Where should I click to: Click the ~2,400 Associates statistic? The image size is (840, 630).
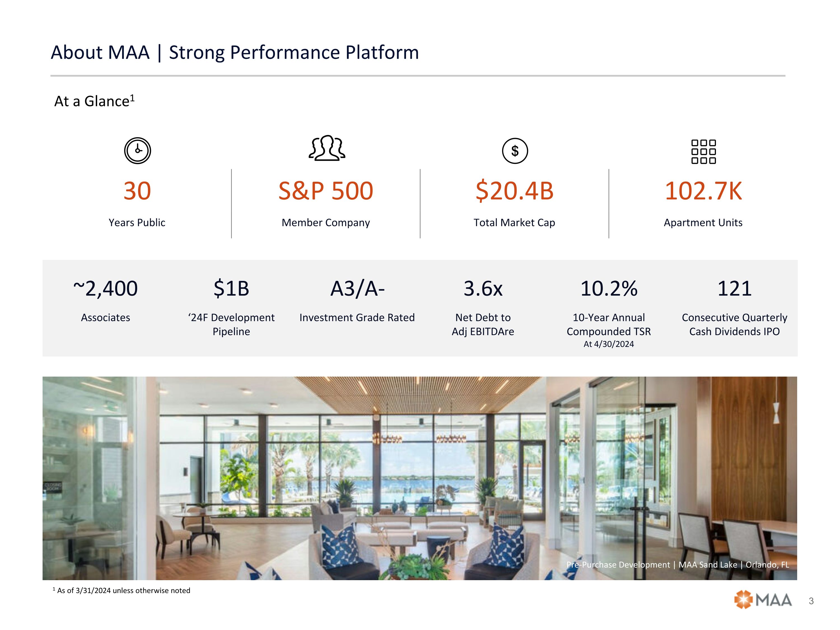point(106,289)
